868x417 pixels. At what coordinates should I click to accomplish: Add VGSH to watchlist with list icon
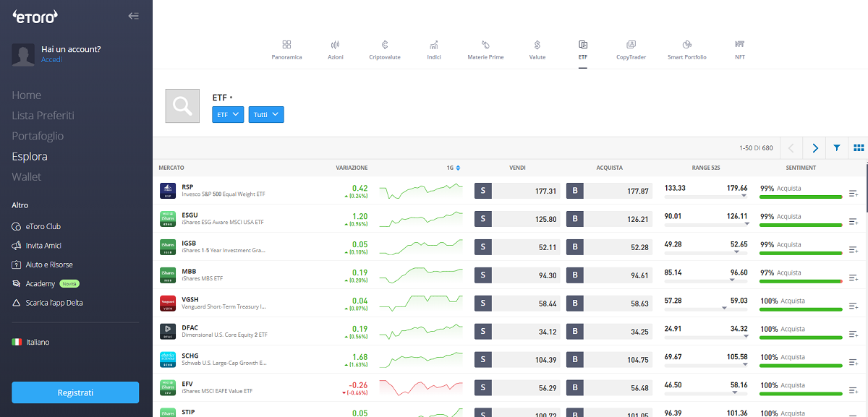[x=854, y=306]
